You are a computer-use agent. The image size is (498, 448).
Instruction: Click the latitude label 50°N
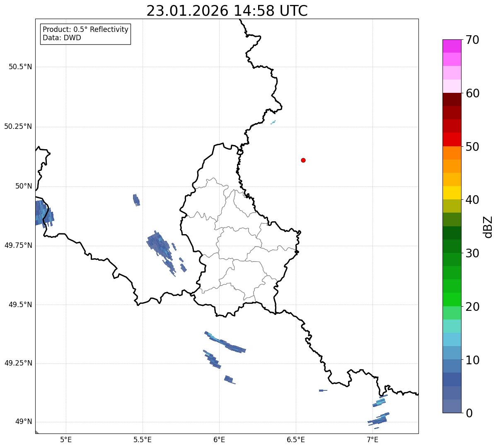pyautogui.click(x=24, y=186)
